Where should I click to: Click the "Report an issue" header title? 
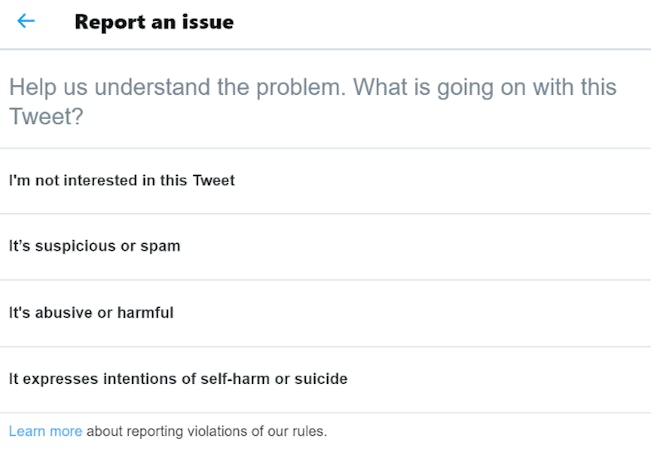[x=154, y=21]
